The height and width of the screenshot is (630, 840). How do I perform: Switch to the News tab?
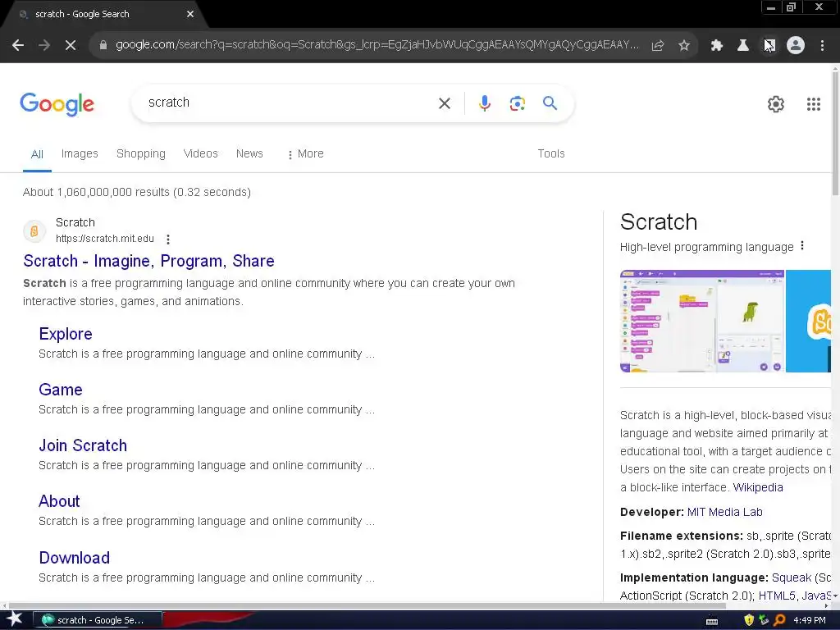pyautogui.click(x=249, y=153)
